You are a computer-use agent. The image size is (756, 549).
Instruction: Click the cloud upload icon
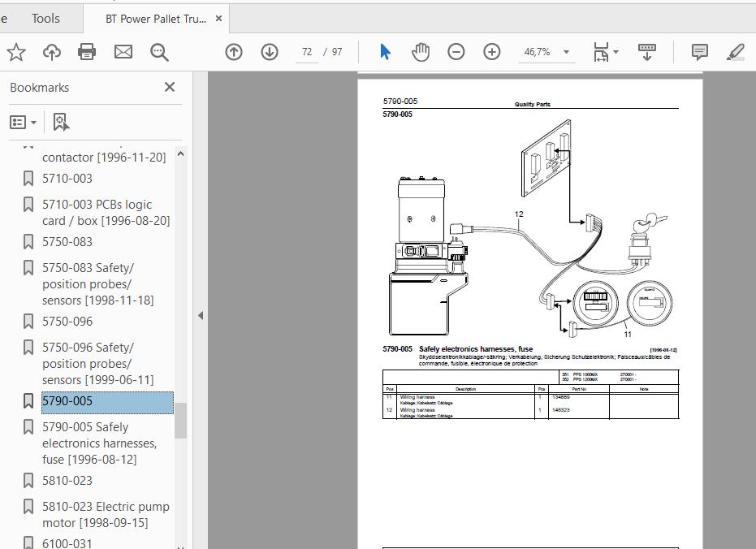pos(52,52)
